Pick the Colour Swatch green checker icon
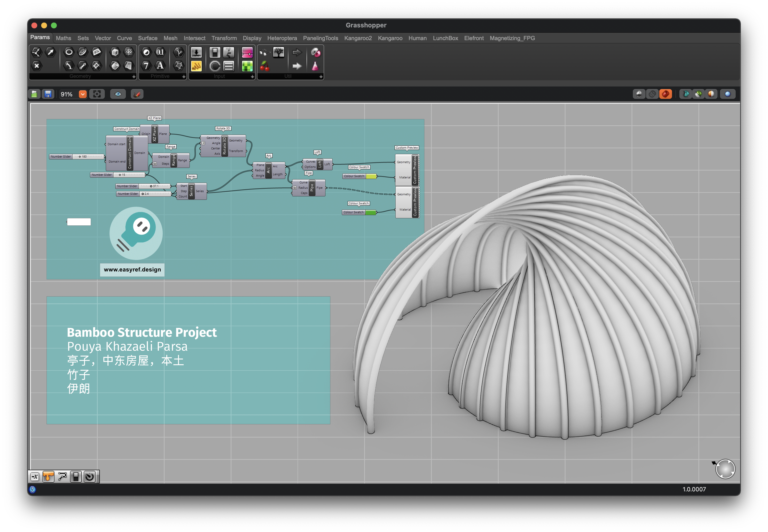 pos(247,66)
